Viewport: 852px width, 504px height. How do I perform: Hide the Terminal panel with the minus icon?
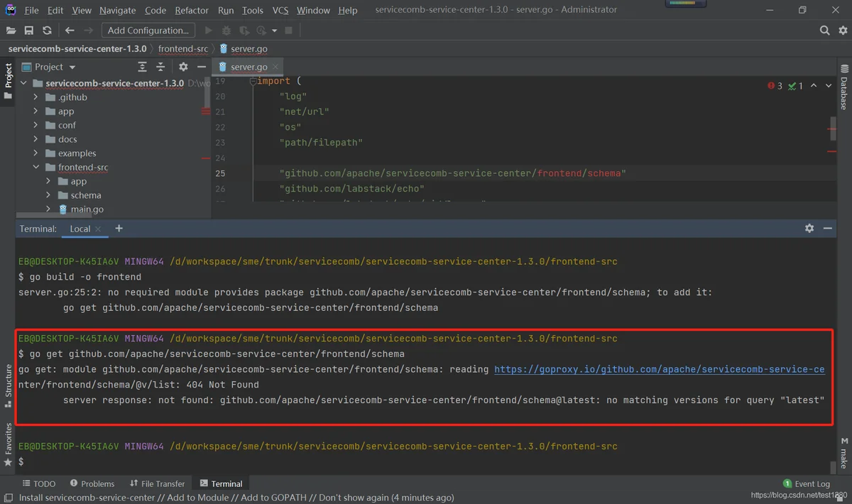(x=828, y=229)
